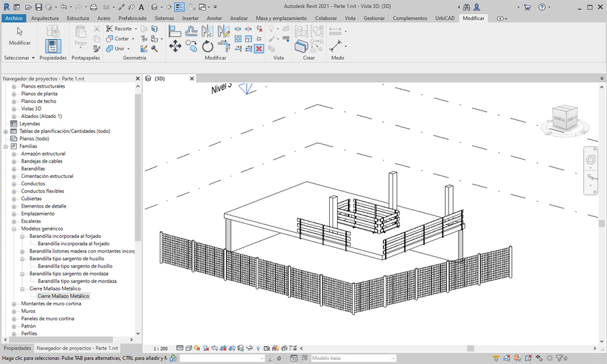Open the Recorte dropdown in Geometría
The width and height of the screenshot is (607, 364).
(x=136, y=29)
